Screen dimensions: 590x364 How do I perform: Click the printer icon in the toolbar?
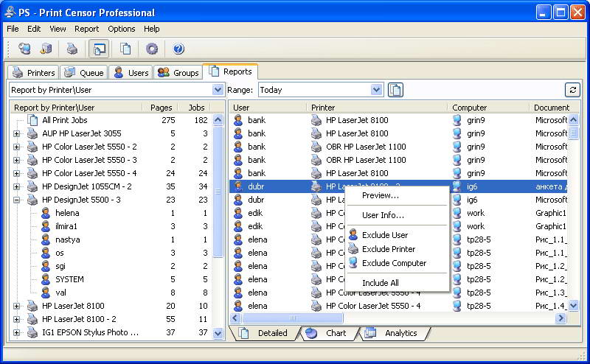point(72,49)
